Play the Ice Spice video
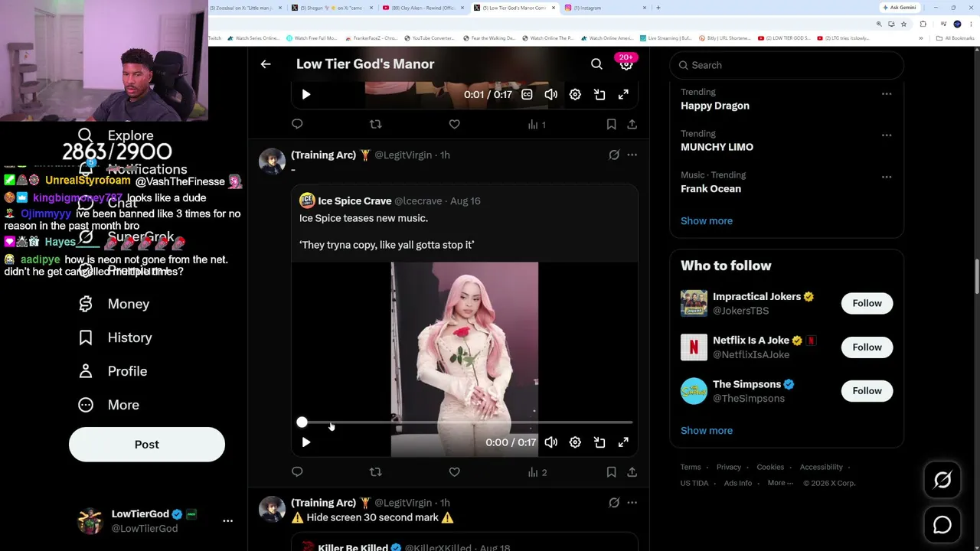Screen dimensions: 980x551 pos(306,442)
